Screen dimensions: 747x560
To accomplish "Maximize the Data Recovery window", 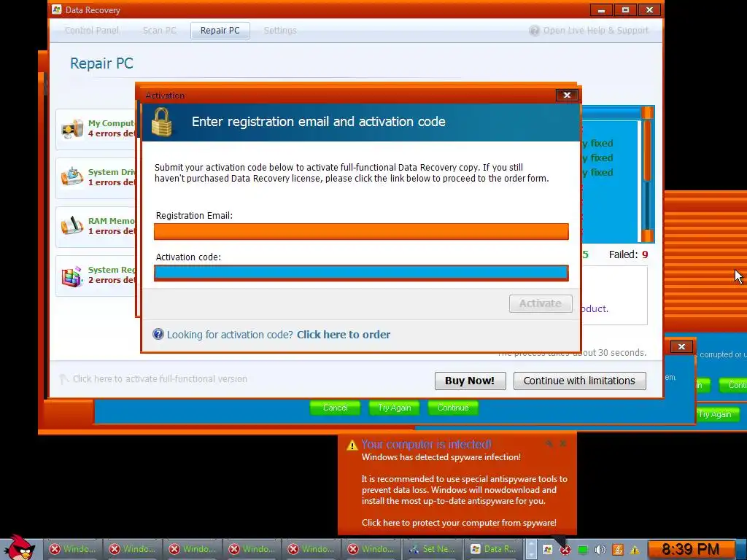I will tap(625, 9).
